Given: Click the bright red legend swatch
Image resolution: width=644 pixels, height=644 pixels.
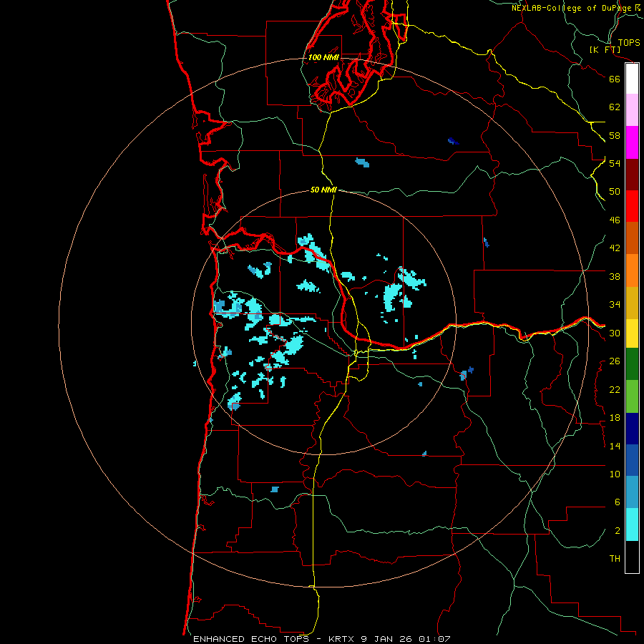Looking at the screenshot, I should [632, 206].
